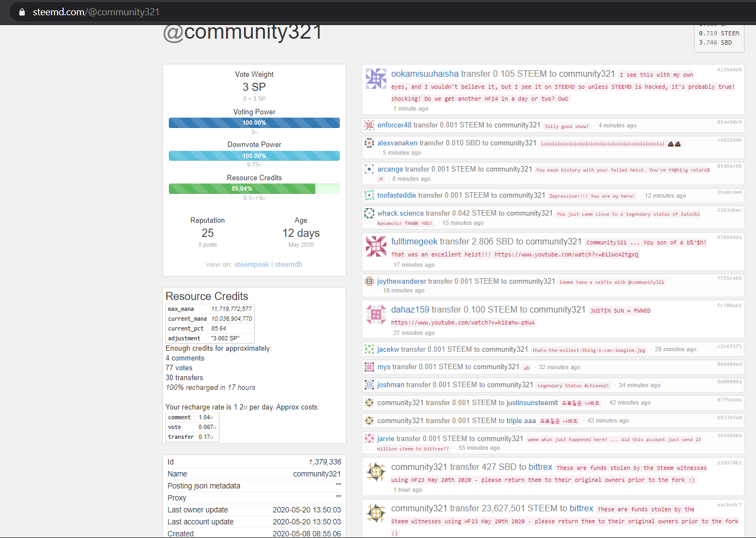Screen dimensions: 756x538
Task: Open the bittrex link in 427 SBD transfer
Action: [540, 467]
